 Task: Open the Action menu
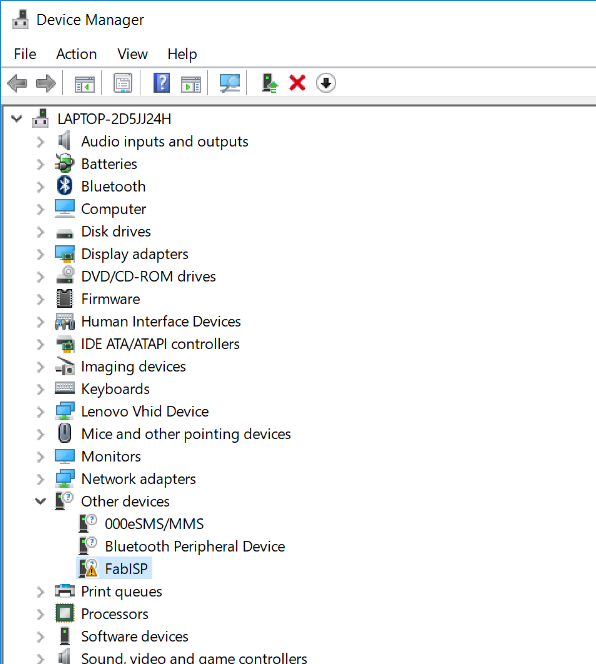(x=77, y=54)
